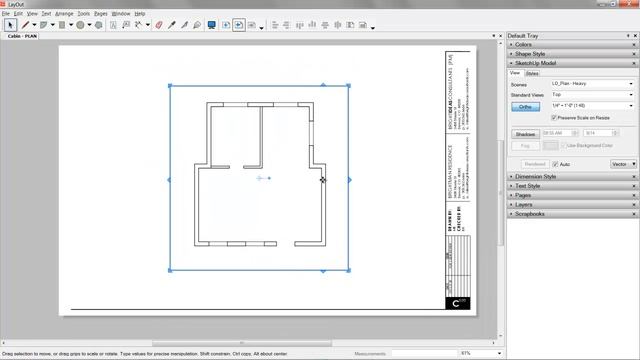Screen dimensions: 640x360
Task: Toggle Preserve Scale on Resize checkbox
Action: pyautogui.click(x=554, y=118)
